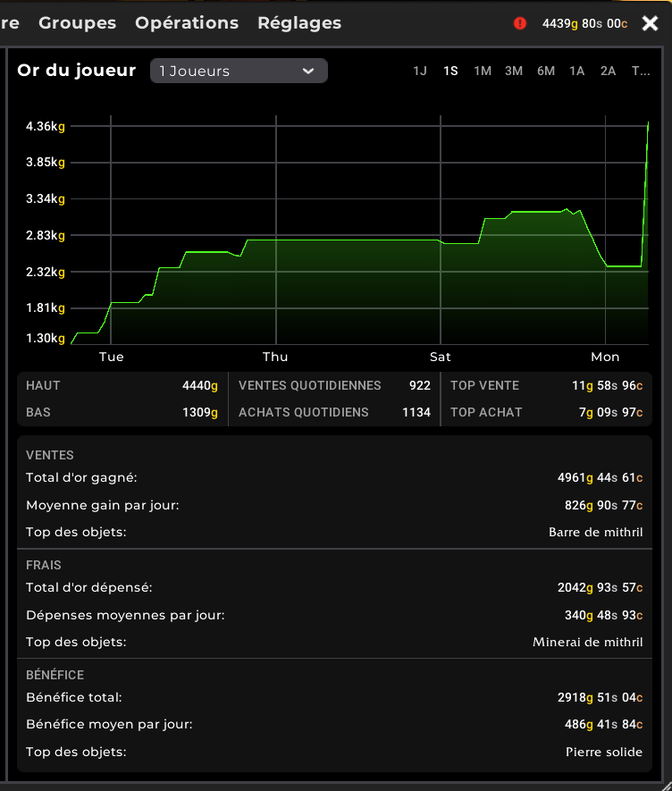Click average daily gain 826g 90s 77c
Viewport: 672px width, 791px height.
[603, 506]
